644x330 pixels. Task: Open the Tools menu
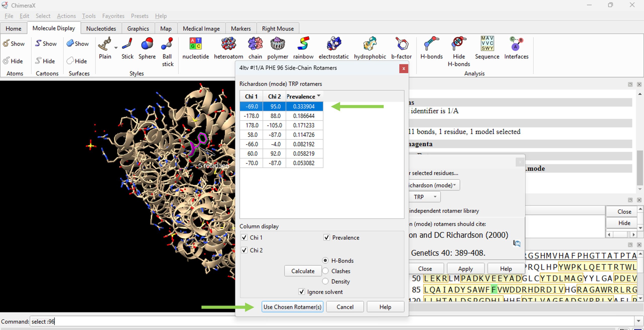click(89, 16)
